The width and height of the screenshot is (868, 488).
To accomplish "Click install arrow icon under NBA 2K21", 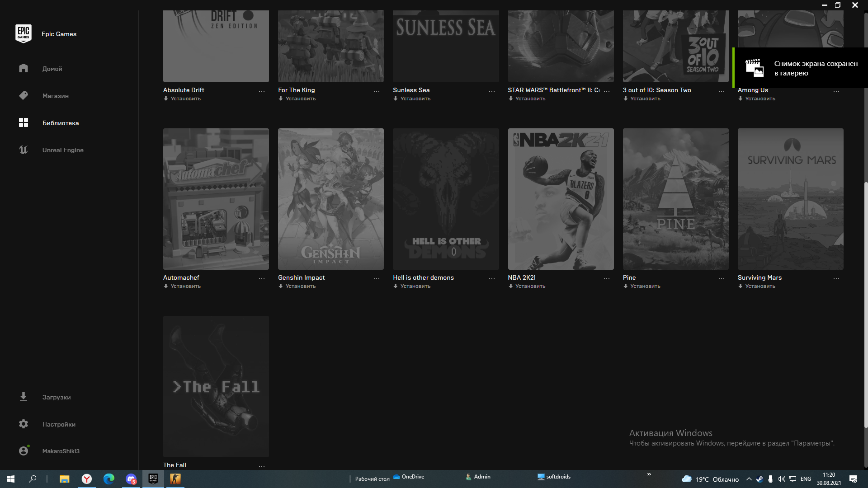I will tap(510, 286).
